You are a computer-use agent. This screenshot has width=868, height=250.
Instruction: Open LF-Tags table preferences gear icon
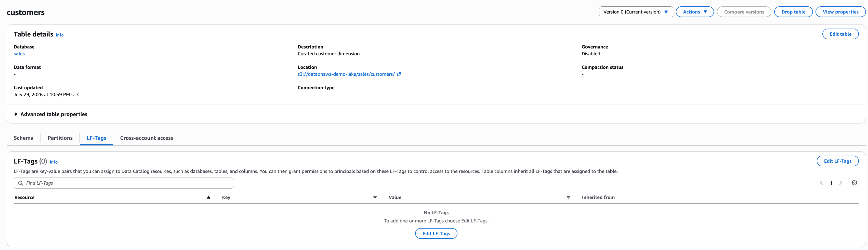click(x=854, y=183)
